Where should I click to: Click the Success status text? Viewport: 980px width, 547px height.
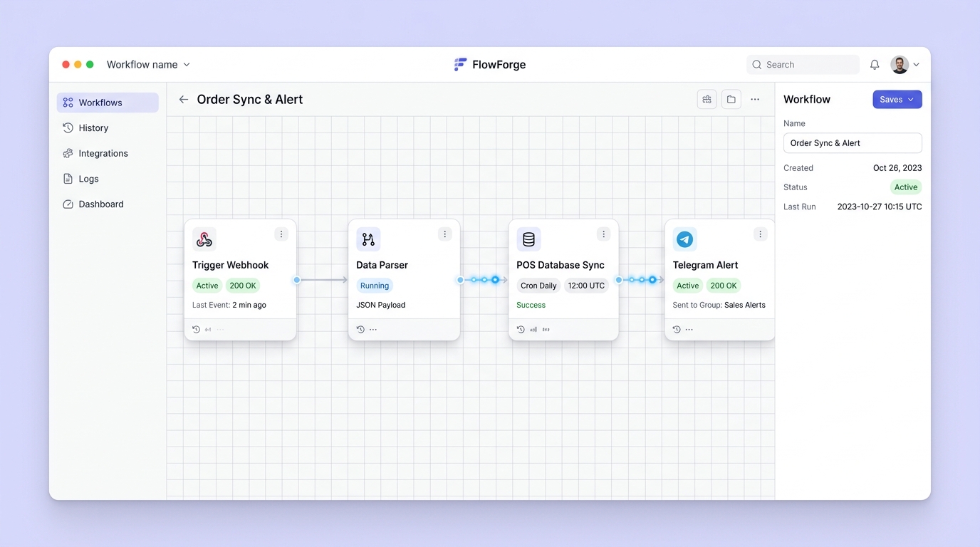pos(531,305)
